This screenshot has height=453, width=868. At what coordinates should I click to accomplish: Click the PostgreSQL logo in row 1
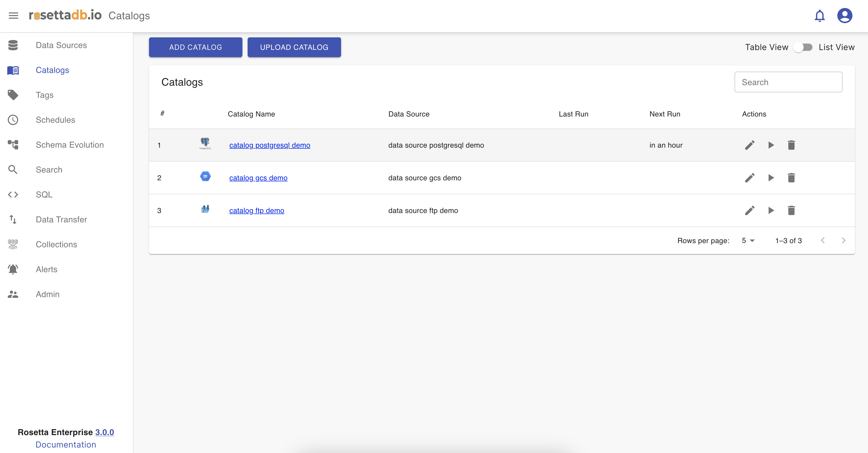[x=205, y=144]
